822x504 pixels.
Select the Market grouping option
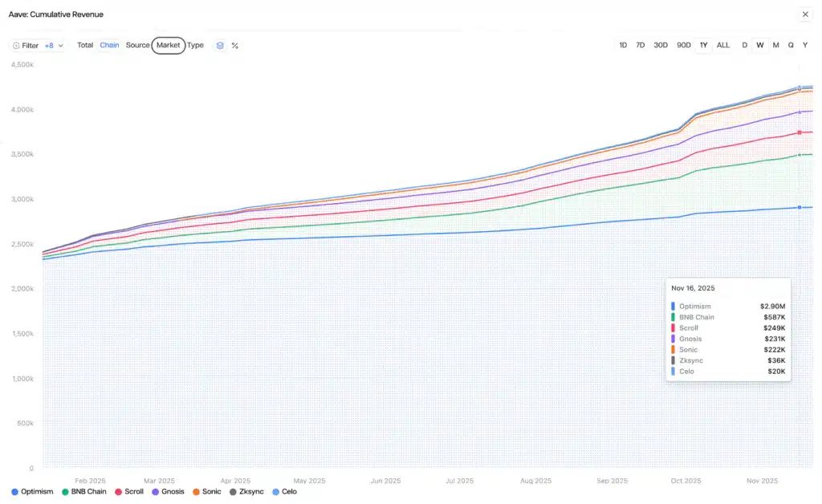(169, 45)
